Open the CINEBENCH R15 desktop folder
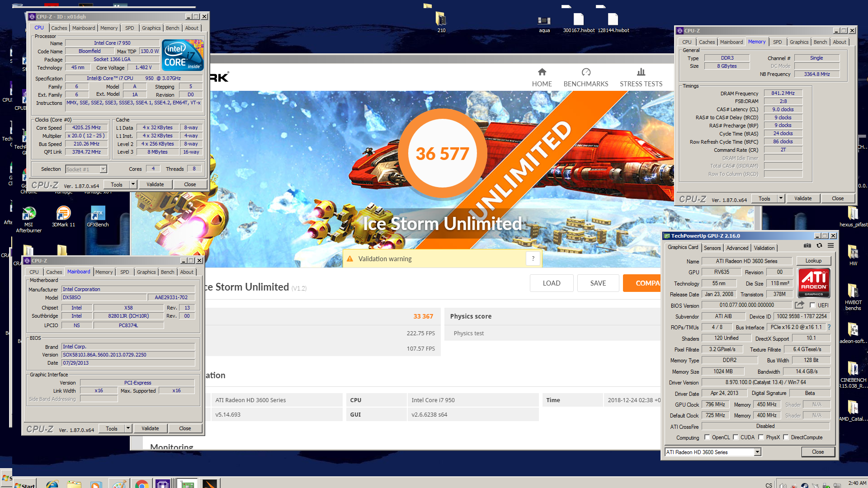868x488 pixels. [x=853, y=375]
